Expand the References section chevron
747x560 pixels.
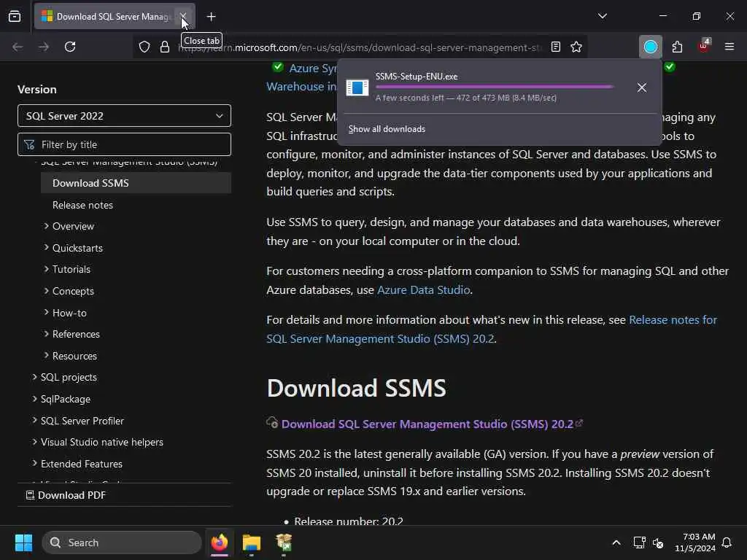[46, 334]
